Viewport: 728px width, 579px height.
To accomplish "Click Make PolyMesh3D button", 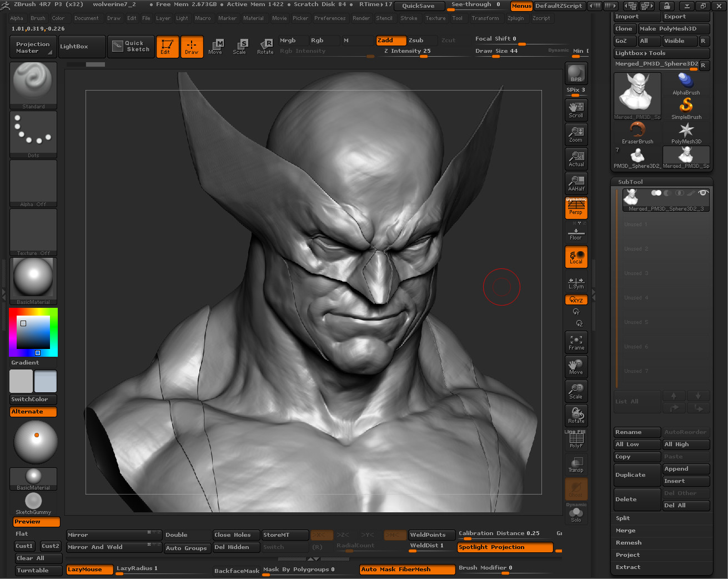I will tap(673, 29).
